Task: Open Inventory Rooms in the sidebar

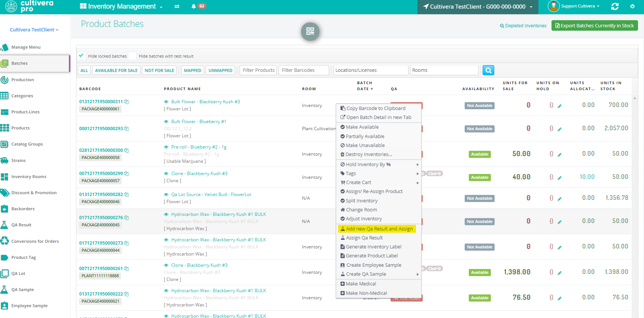Action: pos(29,177)
